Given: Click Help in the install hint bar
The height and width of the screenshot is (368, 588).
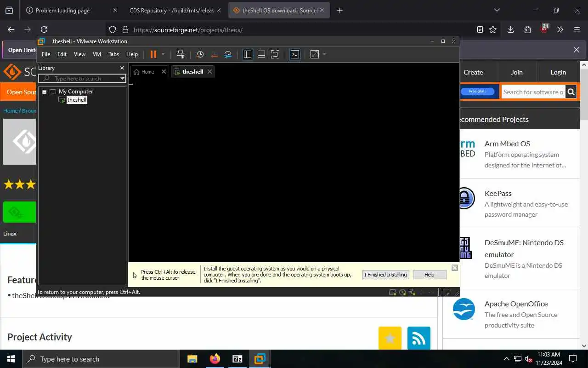Looking at the screenshot, I should pyautogui.click(x=430, y=275).
